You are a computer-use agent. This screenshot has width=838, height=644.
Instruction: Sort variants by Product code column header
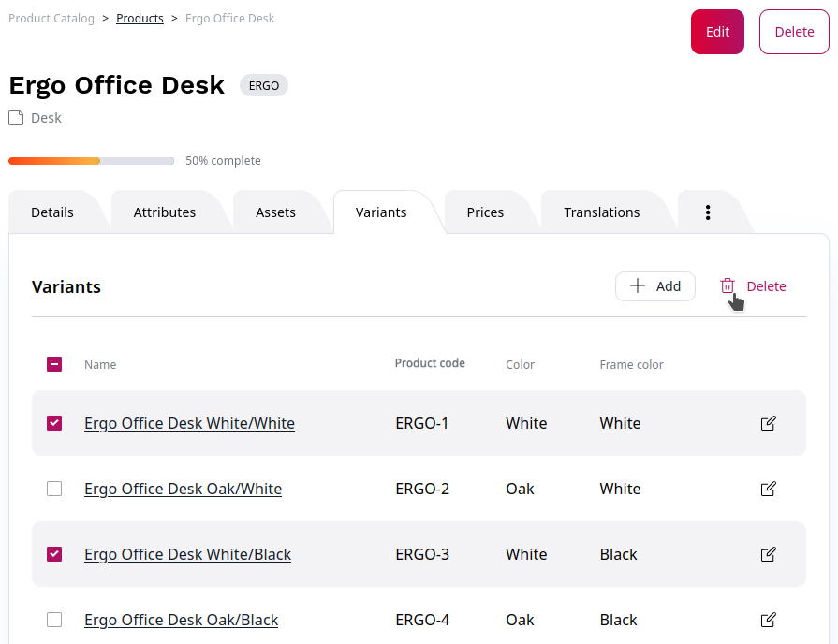[430, 363]
